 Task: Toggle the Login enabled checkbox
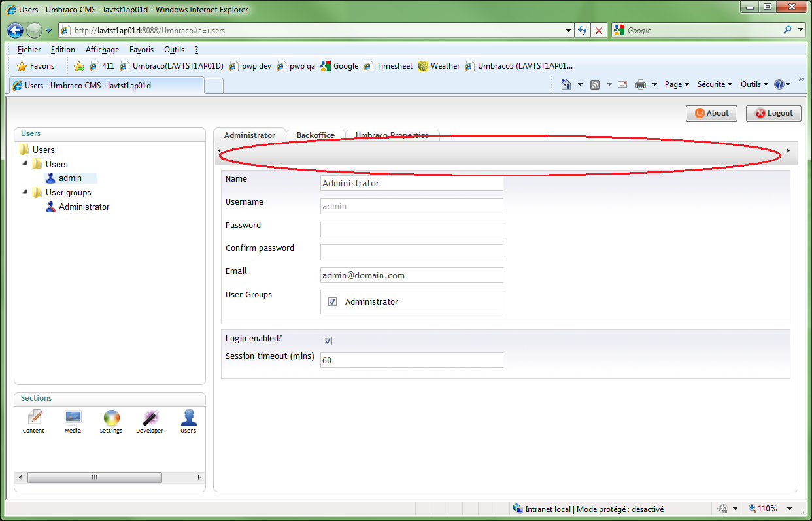coord(328,341)
